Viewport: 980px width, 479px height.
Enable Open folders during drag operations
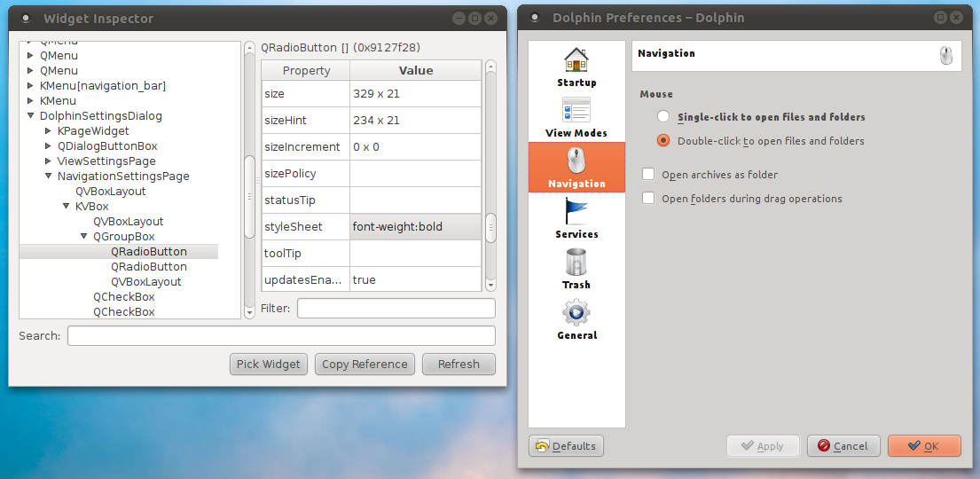[x=648, y=198]
